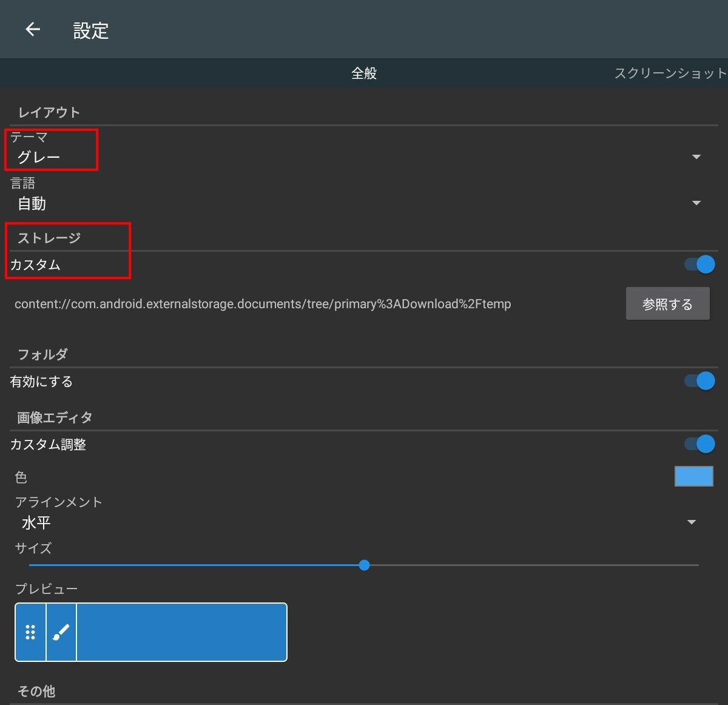Toggle the 有効にする folder switch

coord(699,381)
